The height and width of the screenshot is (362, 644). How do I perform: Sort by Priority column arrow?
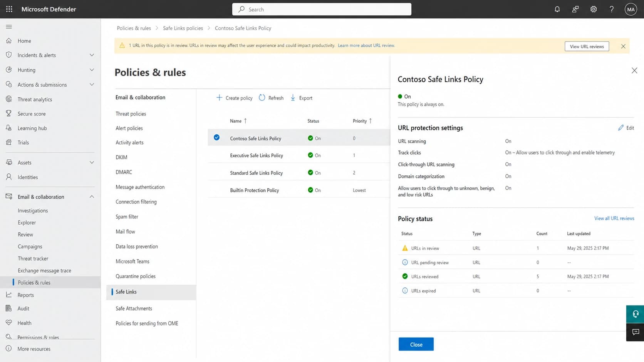[371, 121]
